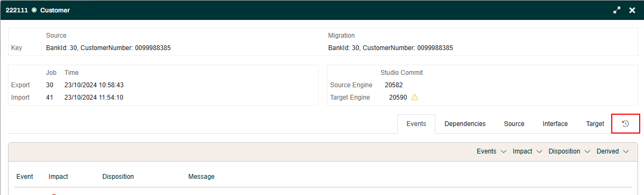Click the Export row label
Viewport: 644px width, 195px height.
[20, 85]
